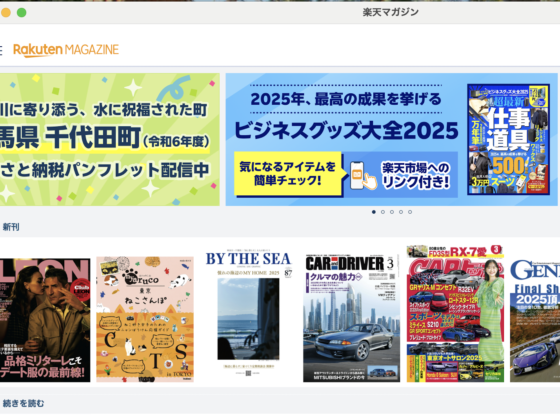Open the hamburger menu beside the Rakuten logo
Viewport: 560px width, 420px height.
pyautogui.click(x=1, y=50)
